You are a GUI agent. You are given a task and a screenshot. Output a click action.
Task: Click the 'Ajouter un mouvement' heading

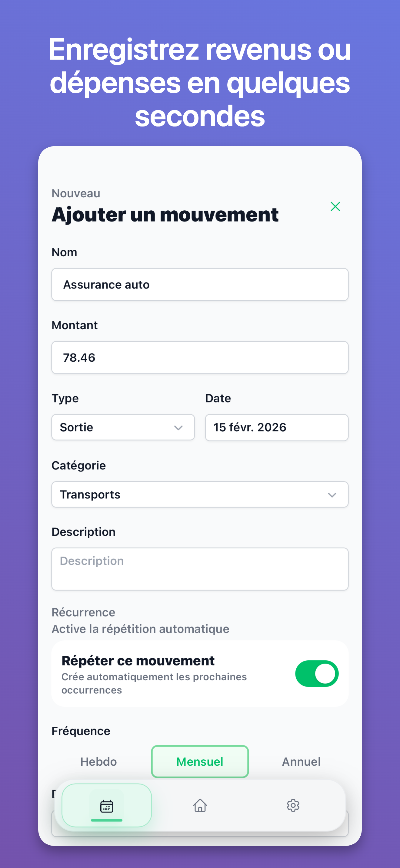coord(165,215)
